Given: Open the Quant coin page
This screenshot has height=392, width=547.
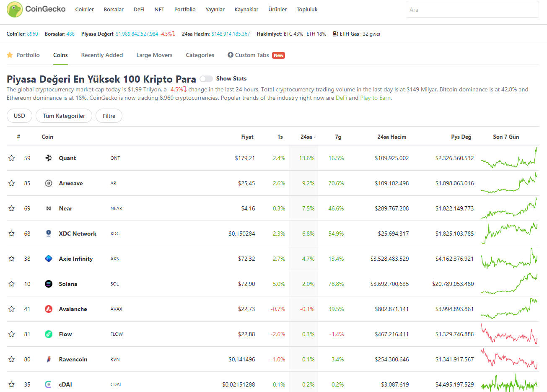Looking at the screenshot, I should 67,158.
